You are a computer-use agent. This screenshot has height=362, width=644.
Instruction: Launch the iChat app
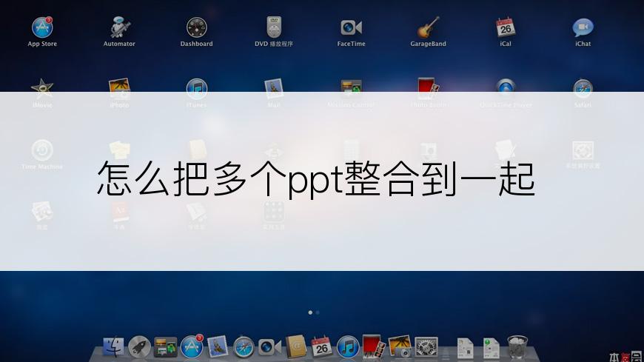point(583,27)
